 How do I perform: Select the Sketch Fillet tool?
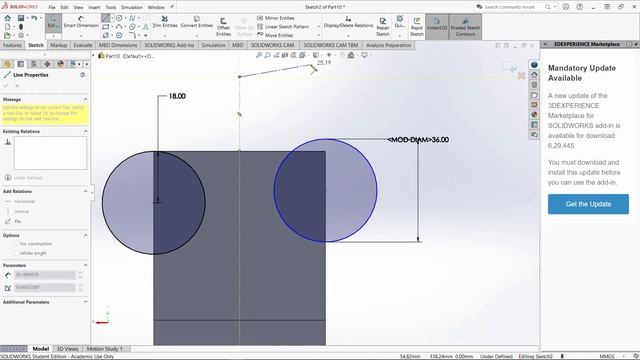click(132, 36)
